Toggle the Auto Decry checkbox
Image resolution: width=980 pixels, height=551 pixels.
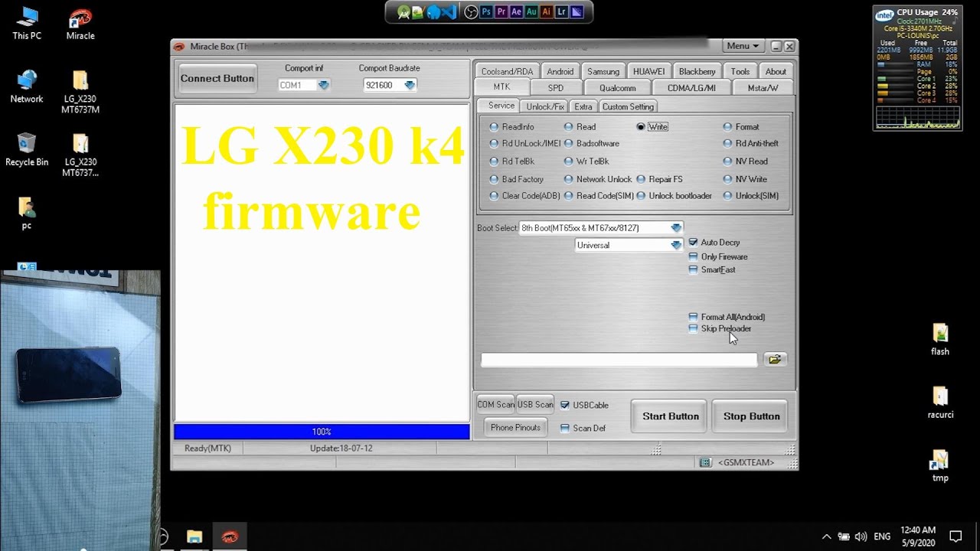pos(693,243)
